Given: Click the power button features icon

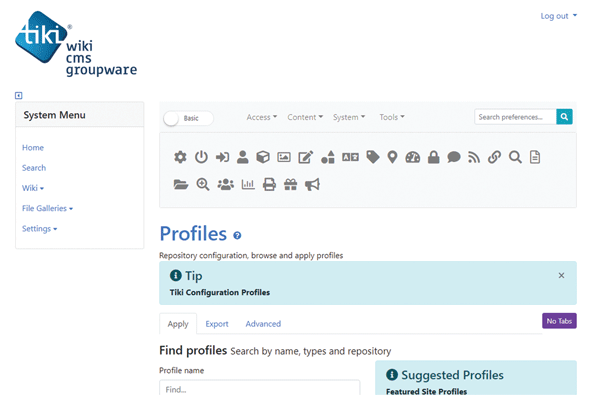Looking at the screenshot, I should tap(201, 157).
